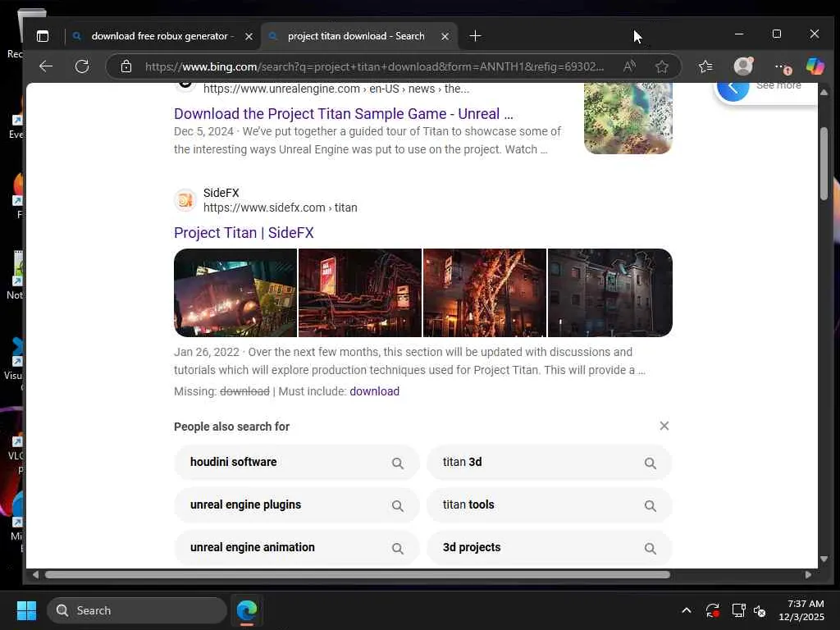Open the Edge profile avatar

click(x=743, y=66)
